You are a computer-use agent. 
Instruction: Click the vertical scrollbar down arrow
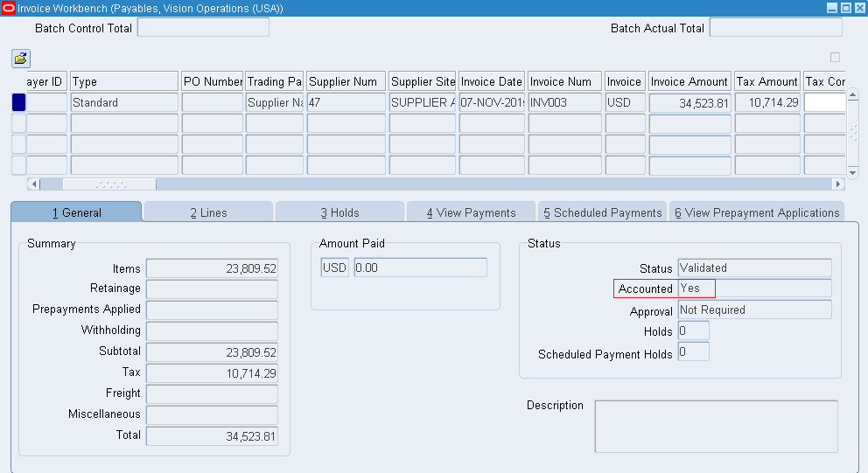pos(853,170)
